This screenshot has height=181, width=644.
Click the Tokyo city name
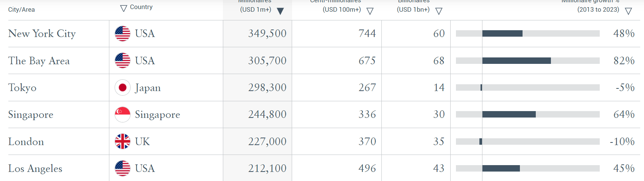coord(22,88)
